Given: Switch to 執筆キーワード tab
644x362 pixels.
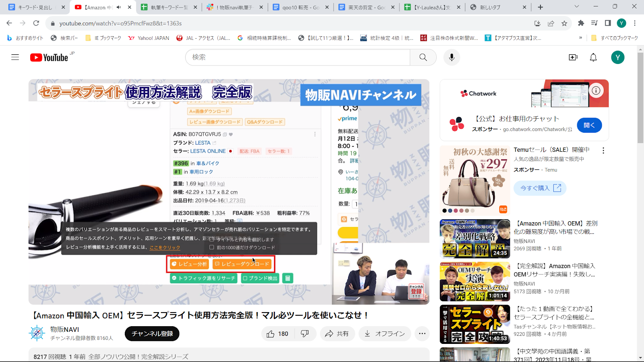Looking at the screenshot, I should 169,7.
